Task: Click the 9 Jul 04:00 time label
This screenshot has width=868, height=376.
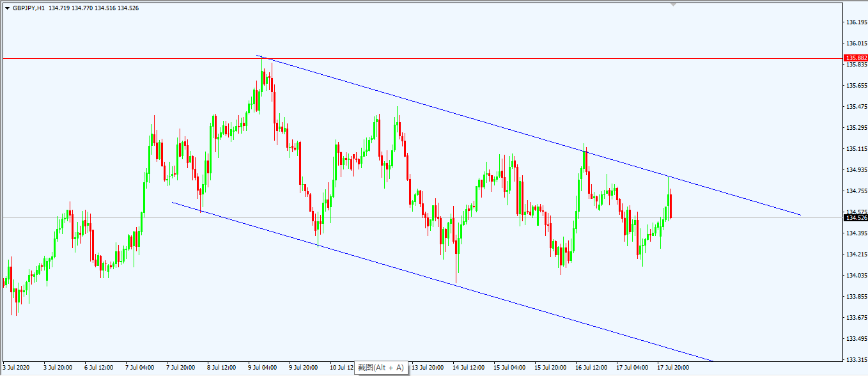Action: pyautogui.click(x=263, y=368)
